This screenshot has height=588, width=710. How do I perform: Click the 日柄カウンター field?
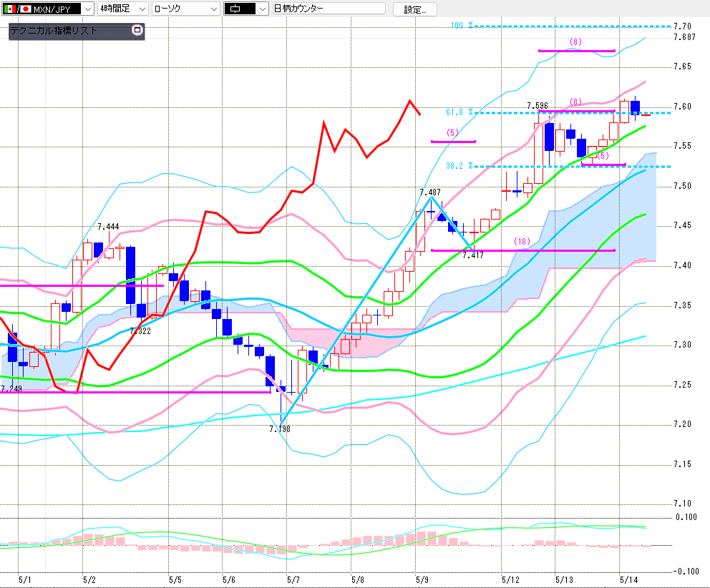[329, 9]
